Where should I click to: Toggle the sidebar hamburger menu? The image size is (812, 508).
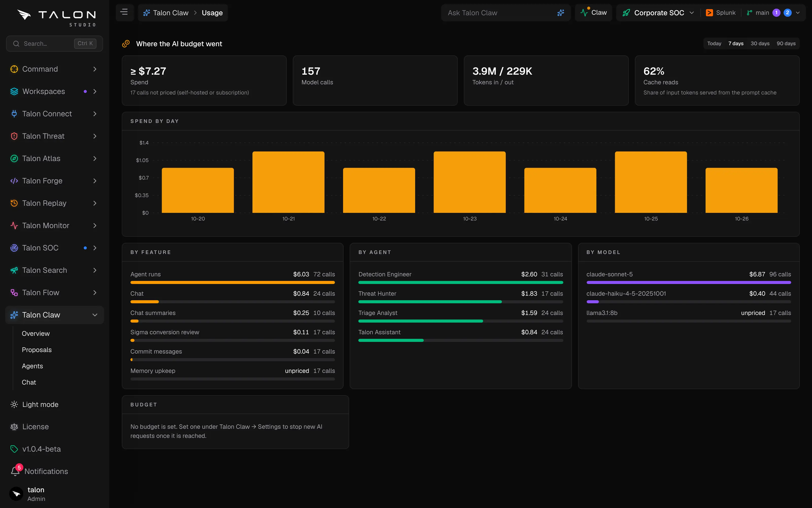pos(124,12)
